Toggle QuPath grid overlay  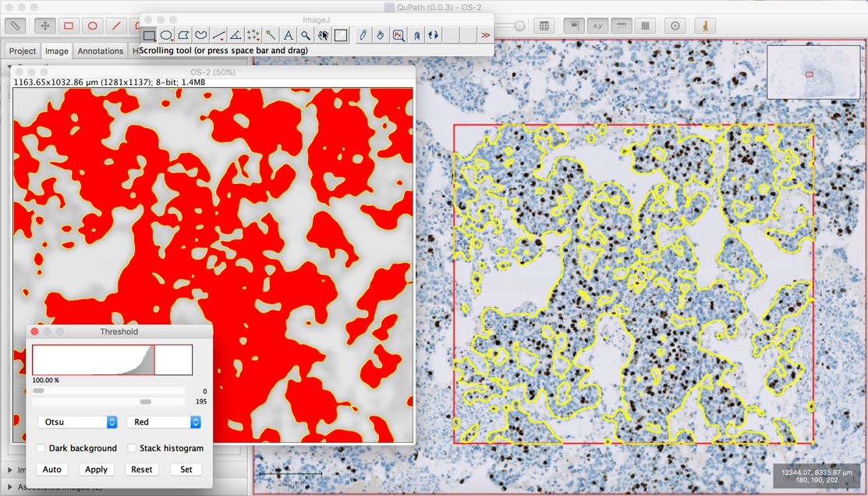(646, 26)
